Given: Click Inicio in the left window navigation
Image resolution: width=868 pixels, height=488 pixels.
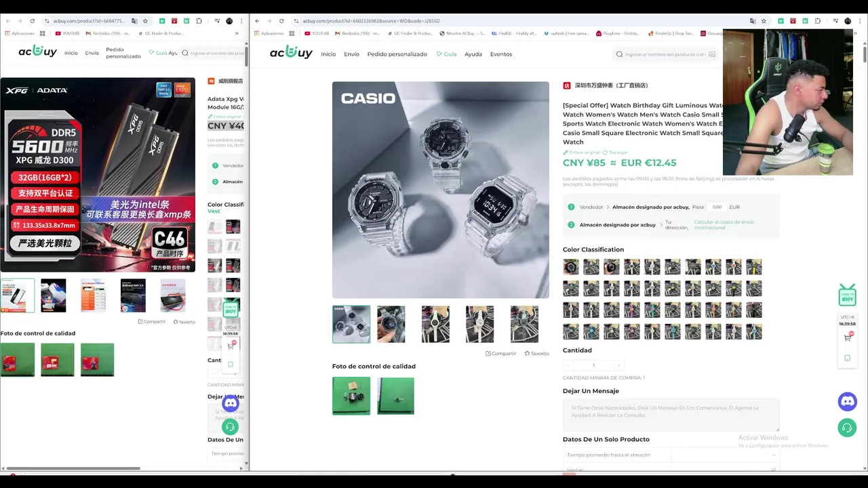Looking at the screenshot, I should pyautogui.click(x=71, y=53).
